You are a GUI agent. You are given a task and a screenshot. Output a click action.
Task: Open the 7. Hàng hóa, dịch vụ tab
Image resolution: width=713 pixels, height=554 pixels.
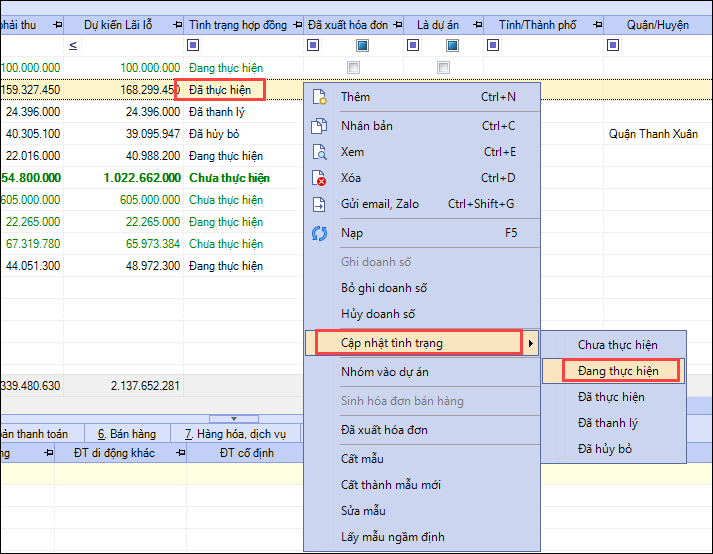click(235, 433)
